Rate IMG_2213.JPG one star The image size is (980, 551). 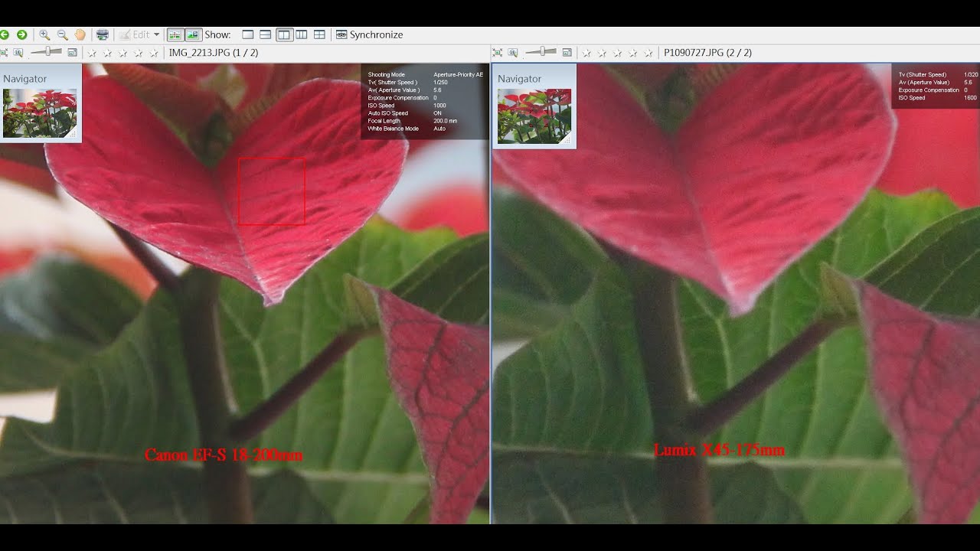pos(92,53)
